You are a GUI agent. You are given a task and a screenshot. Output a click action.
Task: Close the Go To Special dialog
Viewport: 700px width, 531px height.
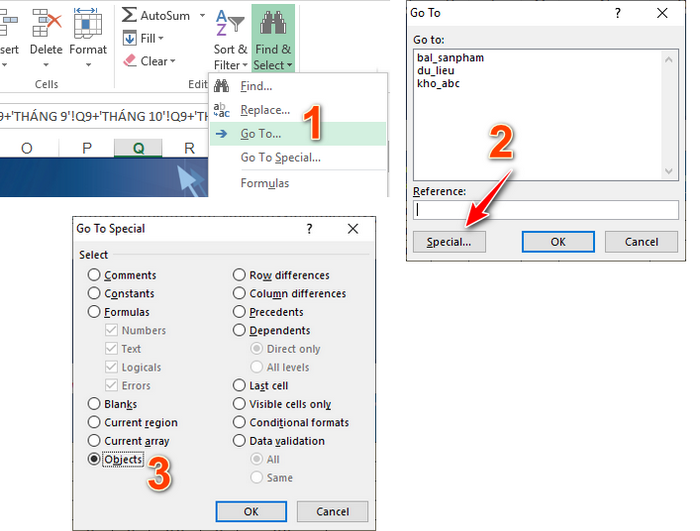coord(353,229)
